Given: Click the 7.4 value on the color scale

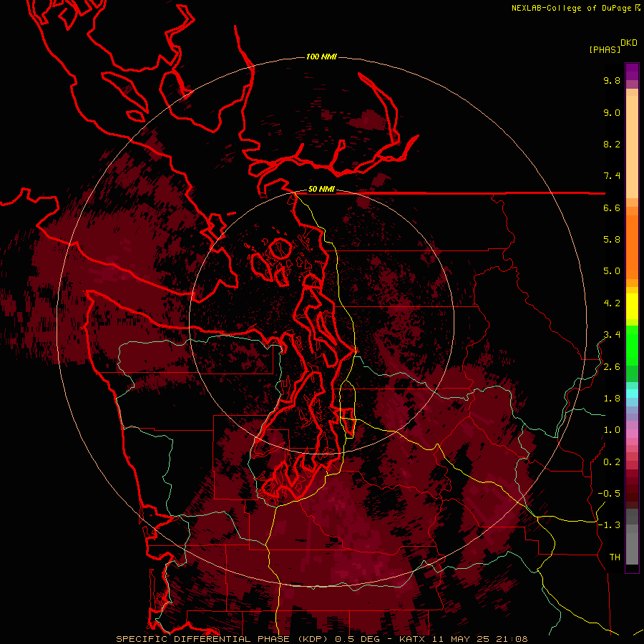Looking at the screenshot, I should click(612, 176).
